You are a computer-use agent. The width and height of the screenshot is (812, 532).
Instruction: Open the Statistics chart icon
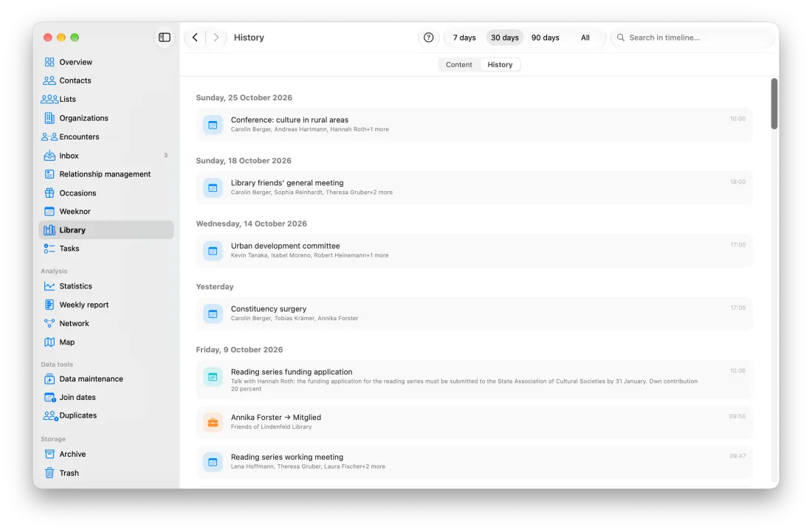point(49,286)
